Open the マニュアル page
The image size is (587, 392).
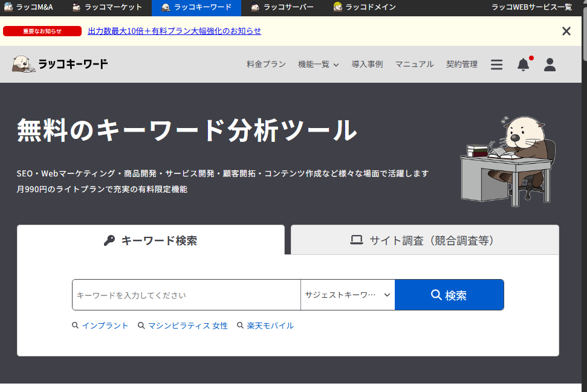click(x=415, y=65)
